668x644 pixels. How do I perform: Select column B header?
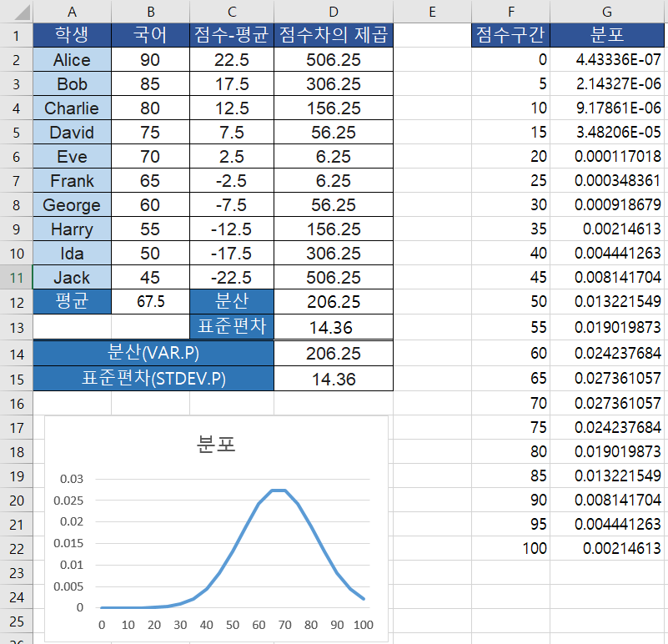click(150, 12)
